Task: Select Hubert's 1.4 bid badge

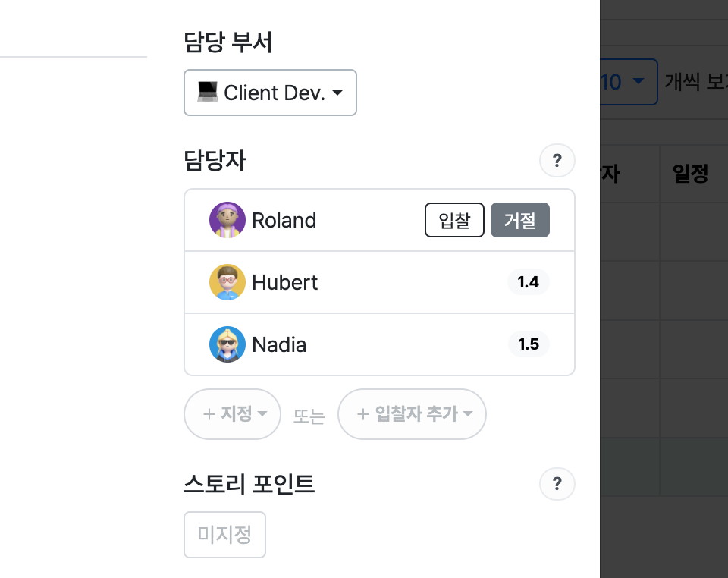Action: tap(529, 282)
